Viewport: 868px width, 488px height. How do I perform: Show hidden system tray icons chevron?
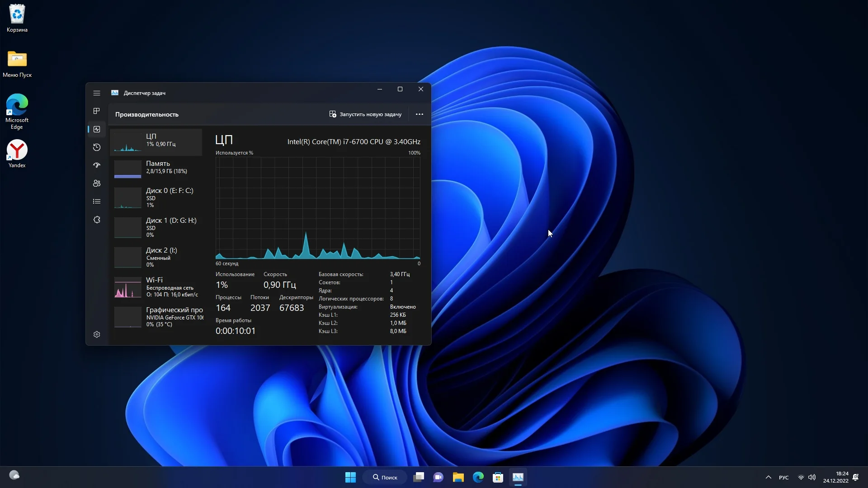(768, 477)
